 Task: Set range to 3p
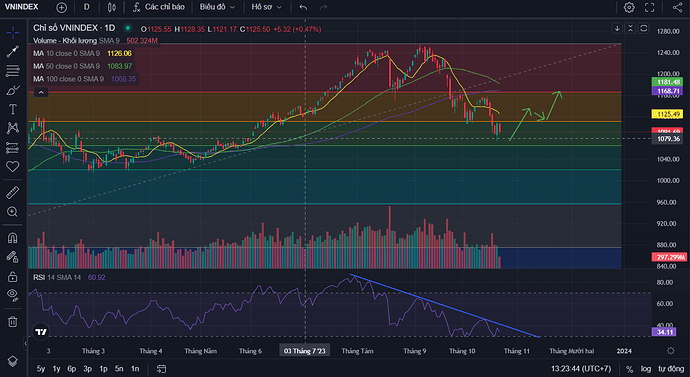[88, 369]
